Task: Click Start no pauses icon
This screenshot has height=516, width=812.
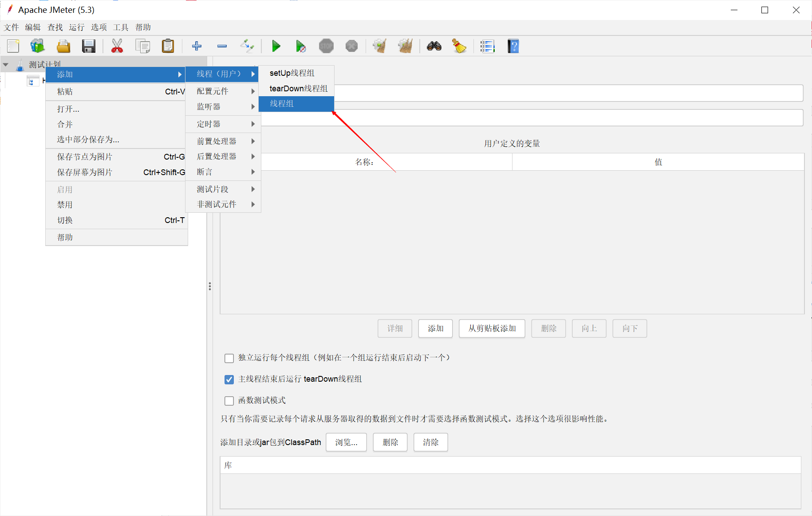Action: click(301, 46)
